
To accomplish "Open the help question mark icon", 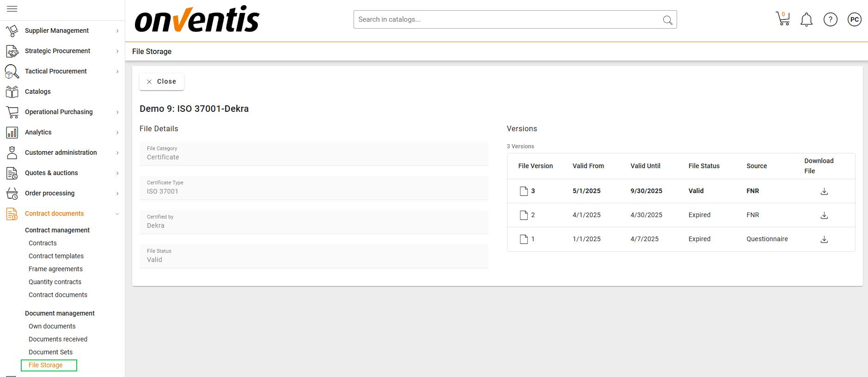I will point(831,19).
